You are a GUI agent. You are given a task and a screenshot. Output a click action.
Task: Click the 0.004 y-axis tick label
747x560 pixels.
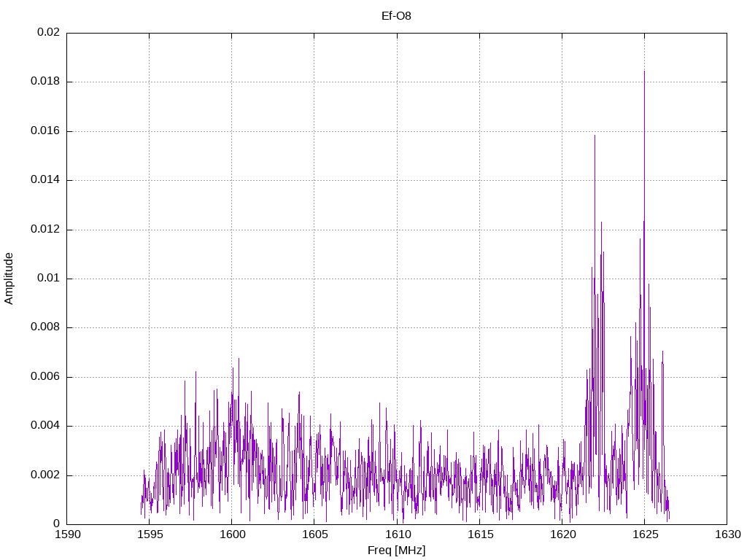point(45,426)
